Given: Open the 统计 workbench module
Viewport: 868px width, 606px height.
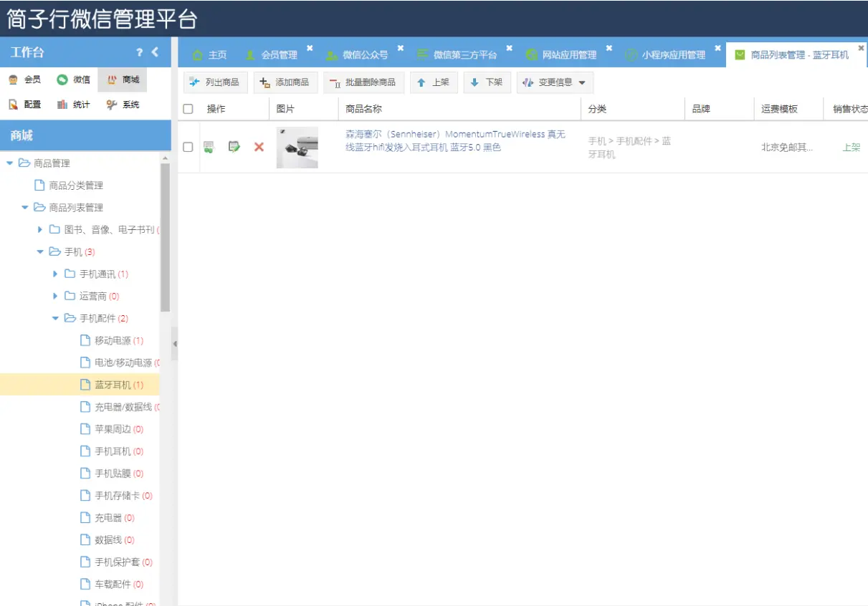Looking at the screenshot, I should [73, 105].
